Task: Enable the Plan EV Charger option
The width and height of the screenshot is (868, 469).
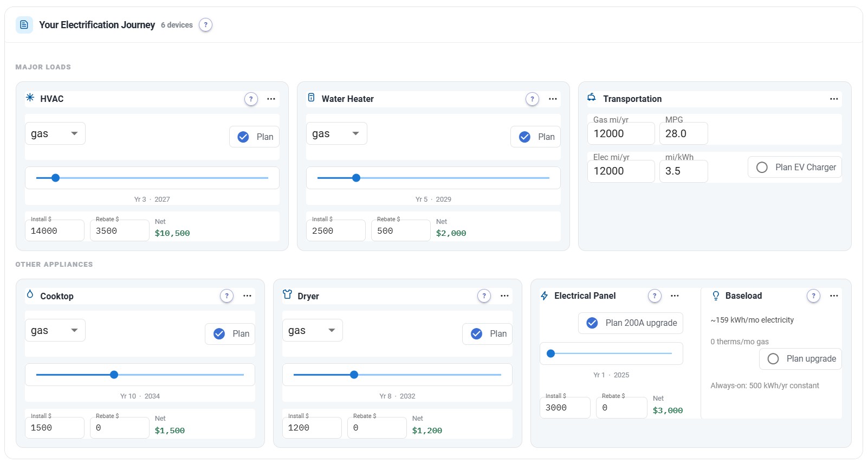Action: [x=795, y=167]
